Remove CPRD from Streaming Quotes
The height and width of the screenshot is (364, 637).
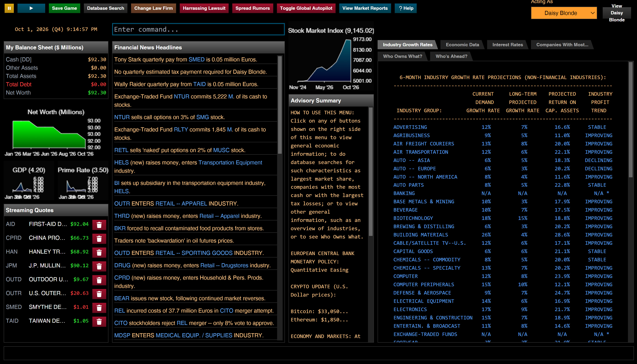pyautogui.click(x=99, y=238)
